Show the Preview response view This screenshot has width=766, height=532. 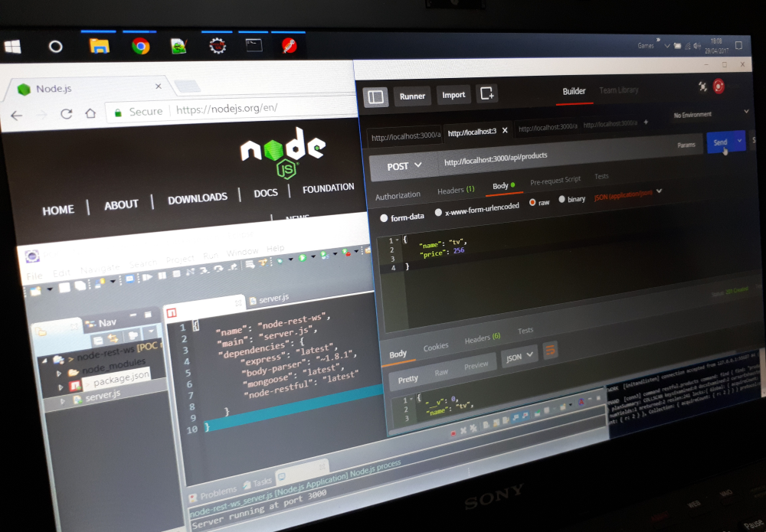click(x=476, y=365)
